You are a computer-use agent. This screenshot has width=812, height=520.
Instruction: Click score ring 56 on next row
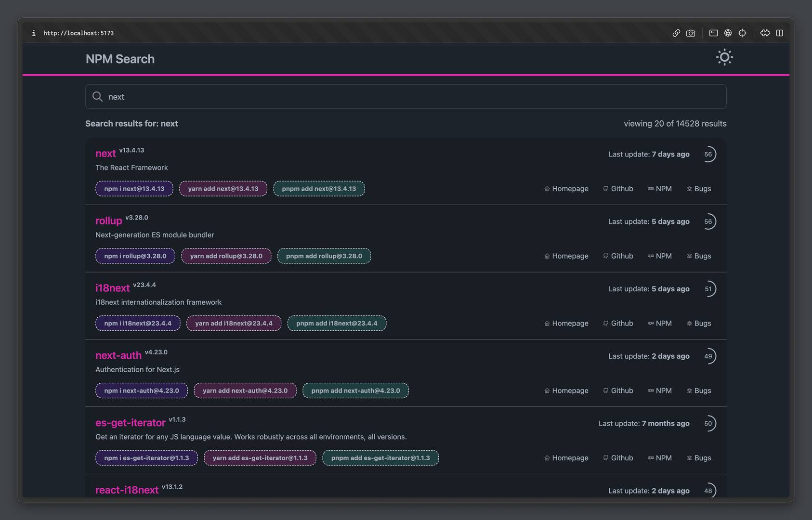coord(708,154)
